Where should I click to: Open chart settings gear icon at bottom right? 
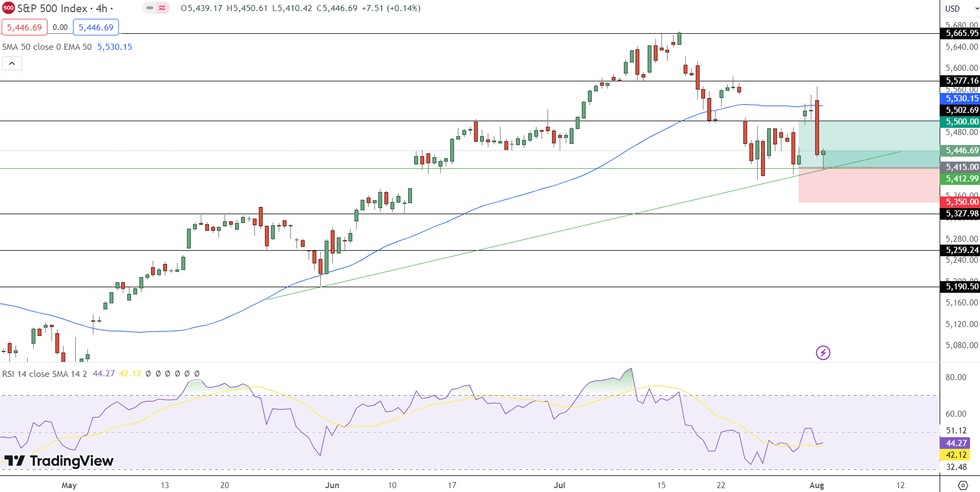pos(963,485)
